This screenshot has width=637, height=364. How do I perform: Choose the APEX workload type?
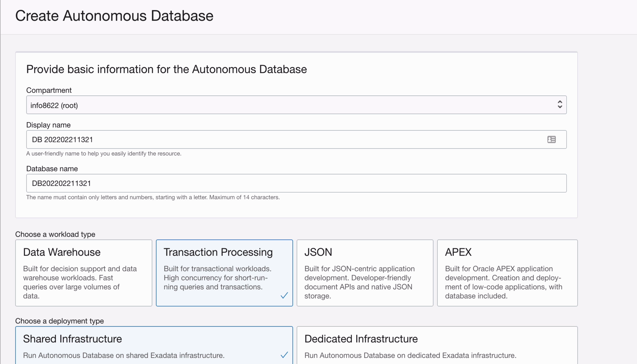pos(507,273)
